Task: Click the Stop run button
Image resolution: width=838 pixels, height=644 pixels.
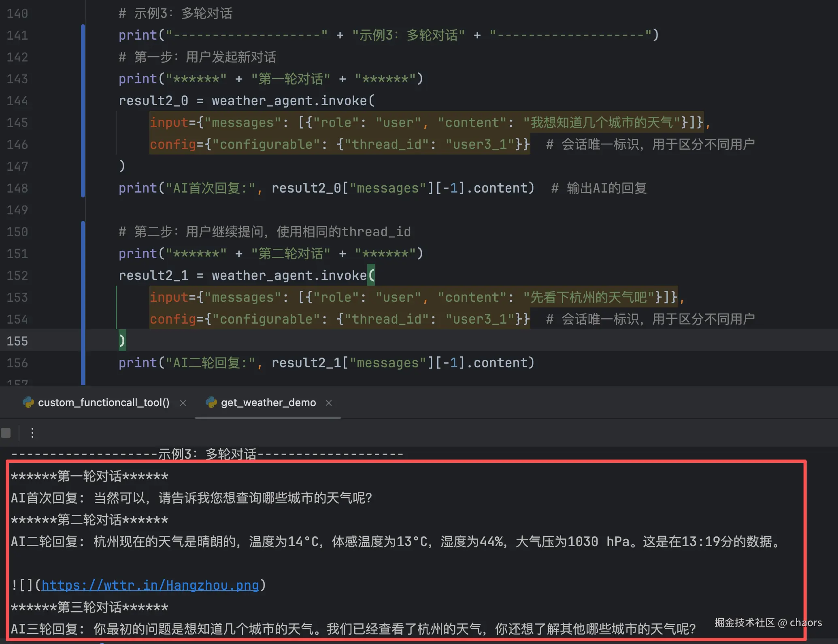Action: tap(6, 433)
